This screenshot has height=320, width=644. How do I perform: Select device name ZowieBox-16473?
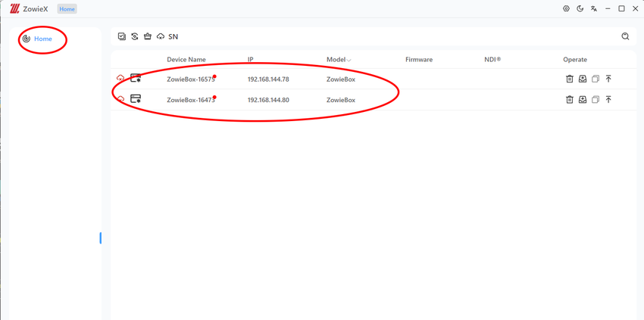[x=191, y=100]
